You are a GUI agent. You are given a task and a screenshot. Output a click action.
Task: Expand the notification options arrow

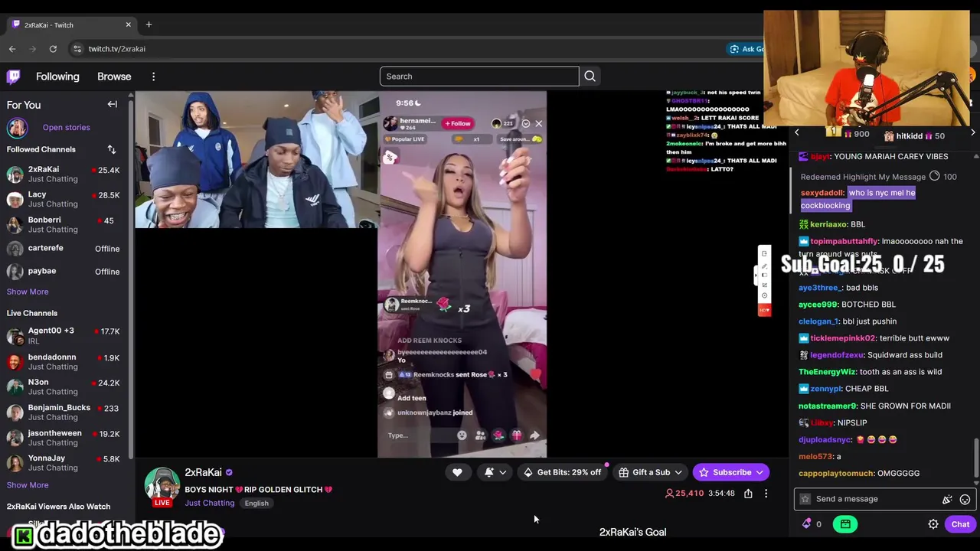[503, 472]
